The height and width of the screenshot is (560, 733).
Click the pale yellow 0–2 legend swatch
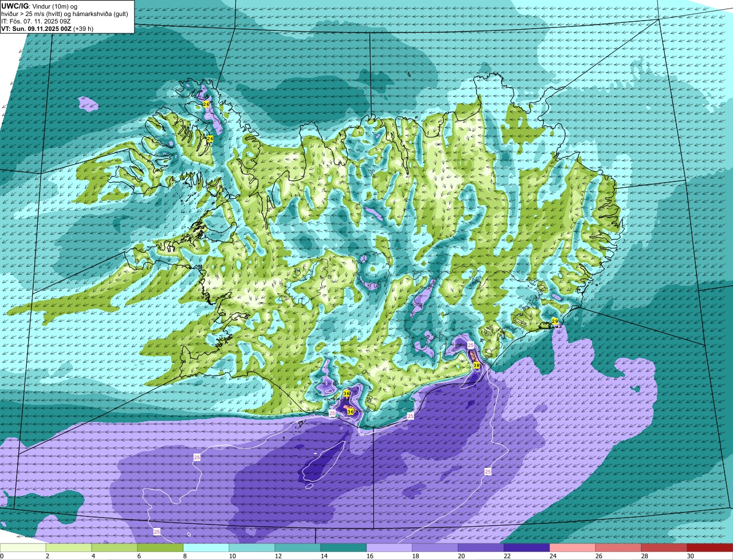[23, 547]
